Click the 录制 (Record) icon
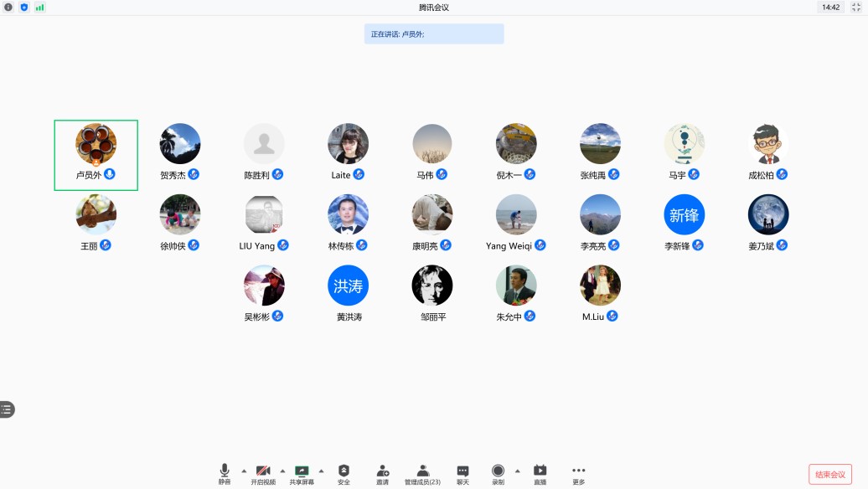868x489 pixels. 498,471
